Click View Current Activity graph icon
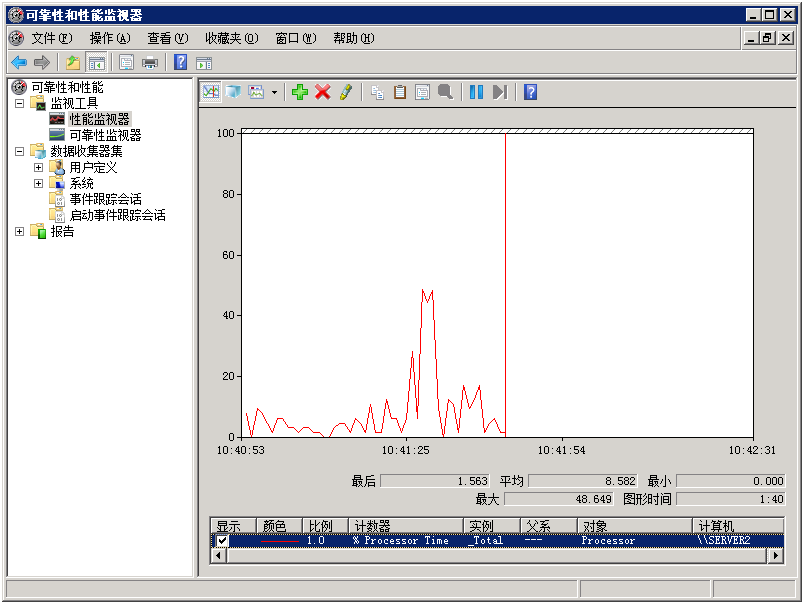 [x=211, y=92]
